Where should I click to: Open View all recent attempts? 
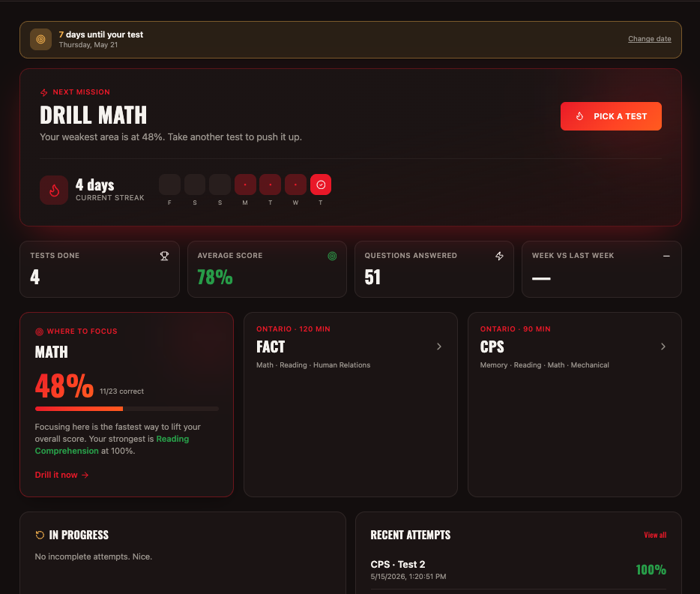click(655, 535)
